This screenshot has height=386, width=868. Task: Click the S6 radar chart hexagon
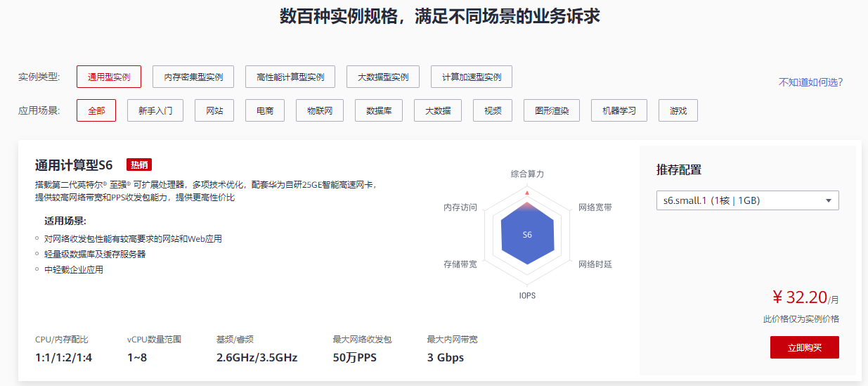click(527, 235)
